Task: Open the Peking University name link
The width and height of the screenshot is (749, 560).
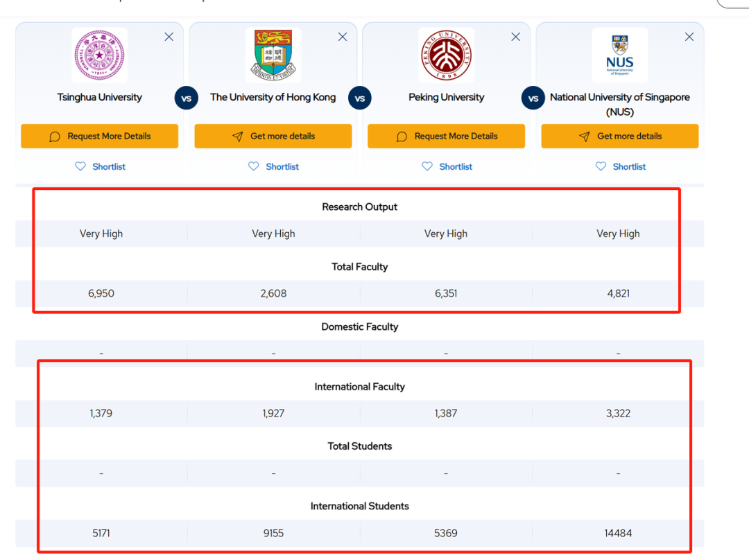Action: click(x=447, y=97)
